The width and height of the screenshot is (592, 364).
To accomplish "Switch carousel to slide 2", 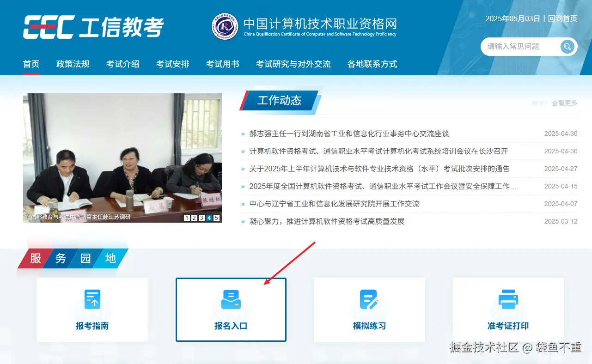I will (194, 218).
